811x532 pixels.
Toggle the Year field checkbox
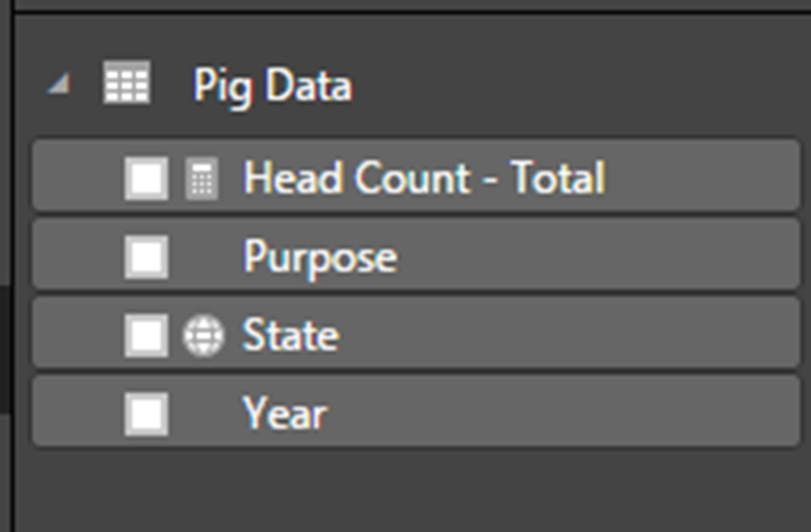(147, 413)
